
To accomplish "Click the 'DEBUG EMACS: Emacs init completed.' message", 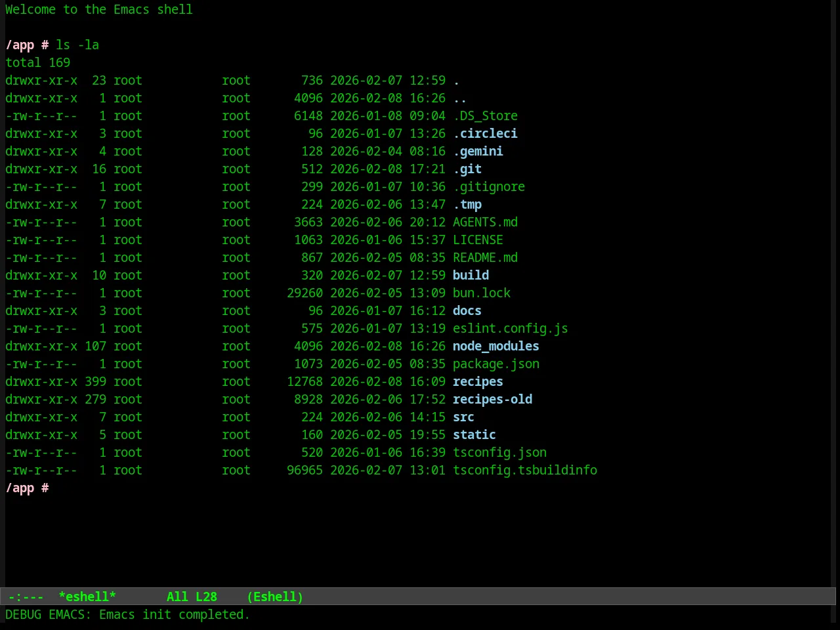I will pos(127,614).
